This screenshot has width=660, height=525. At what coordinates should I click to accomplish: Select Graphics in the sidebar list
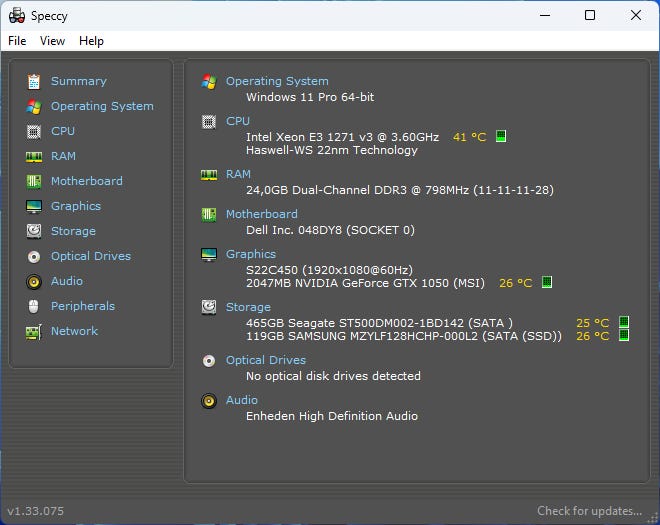76,206
